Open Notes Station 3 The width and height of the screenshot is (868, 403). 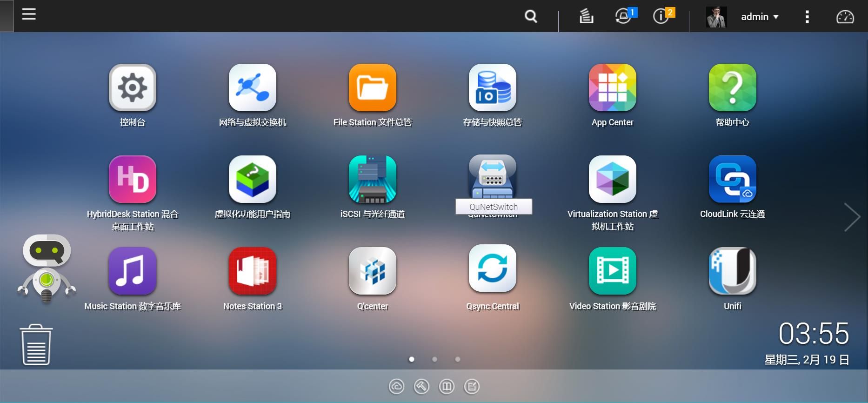pos(253,271)
